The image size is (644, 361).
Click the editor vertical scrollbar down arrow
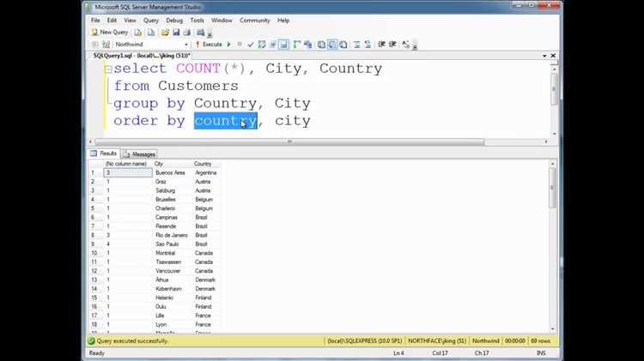coord(554,134)
